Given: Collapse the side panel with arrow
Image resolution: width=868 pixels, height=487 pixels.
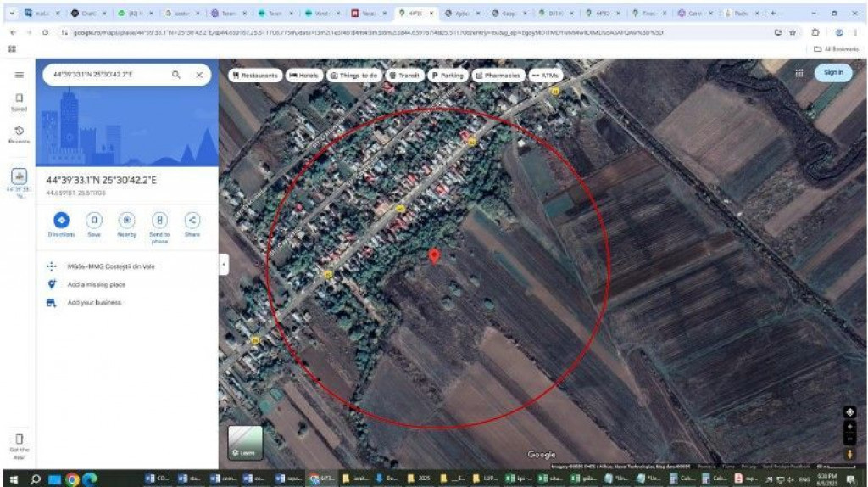Looking at the screenshot, I should click(224, 265).
